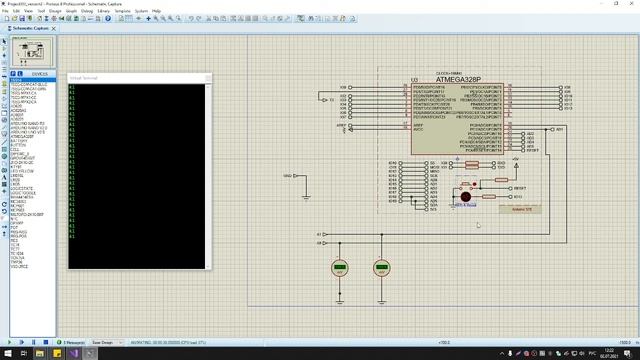Click the Undo arrow in toolbar
Image resolution: width=640 pixels, height=360 pixels.
click(x=191, y=19)
